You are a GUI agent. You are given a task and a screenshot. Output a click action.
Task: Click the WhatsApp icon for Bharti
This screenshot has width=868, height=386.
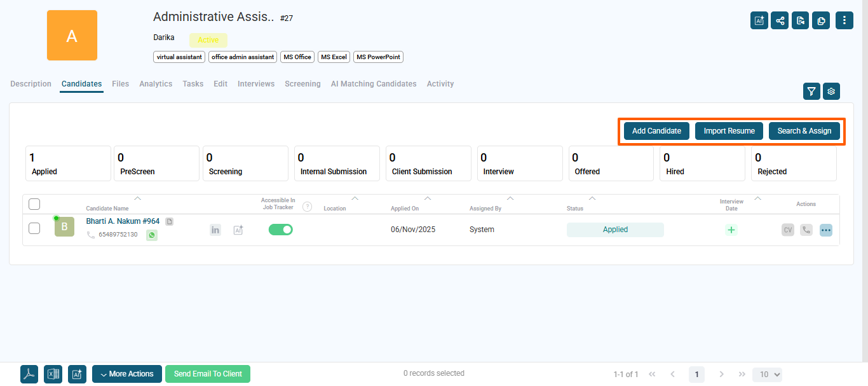point(152,235)
